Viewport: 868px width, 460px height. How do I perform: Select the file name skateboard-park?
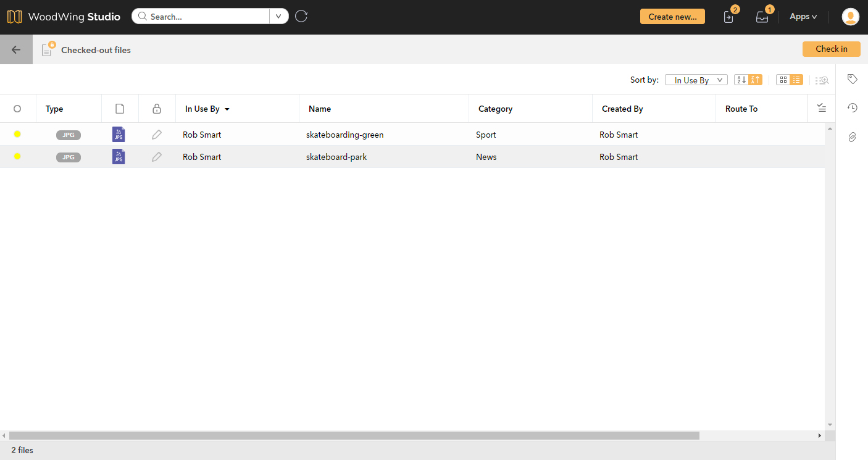pyautogui.click(x=336, y=157)
